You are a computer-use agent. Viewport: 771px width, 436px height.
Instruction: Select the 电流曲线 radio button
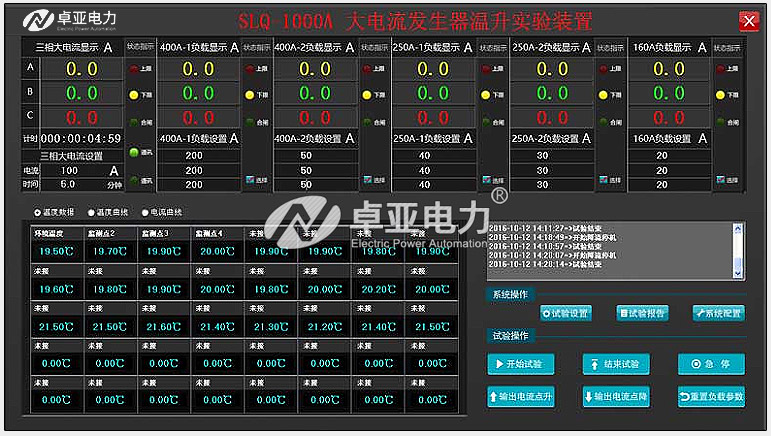(145, 213)
